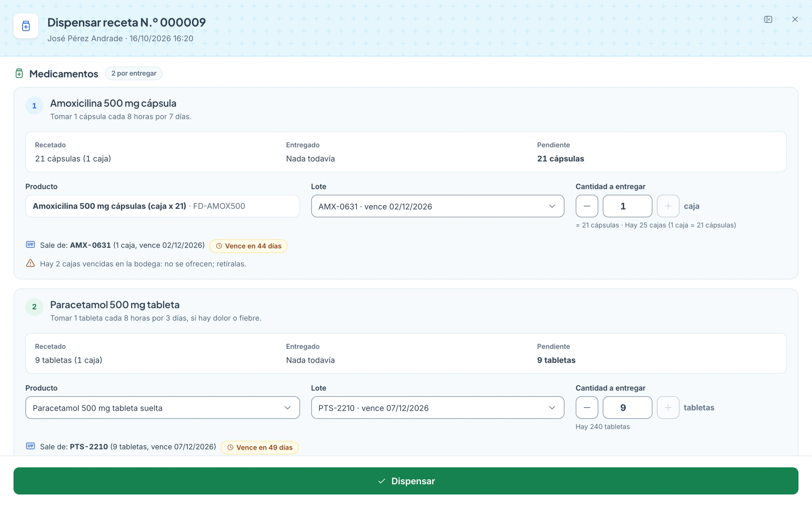Click the clock icon in 'Vence en 49 días'
This screenshot has height=508, width=812.
click(230, 447)
